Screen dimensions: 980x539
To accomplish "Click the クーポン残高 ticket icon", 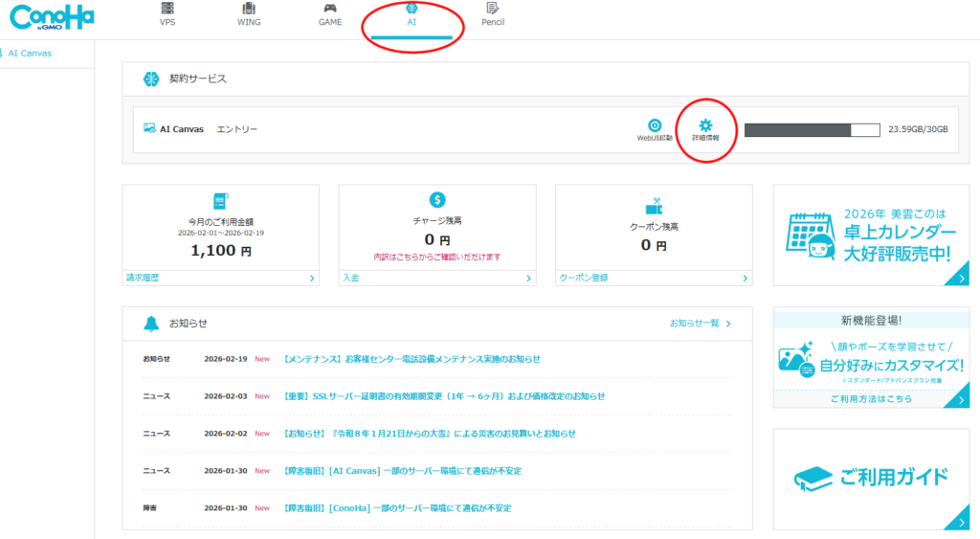I will (654, 207).
